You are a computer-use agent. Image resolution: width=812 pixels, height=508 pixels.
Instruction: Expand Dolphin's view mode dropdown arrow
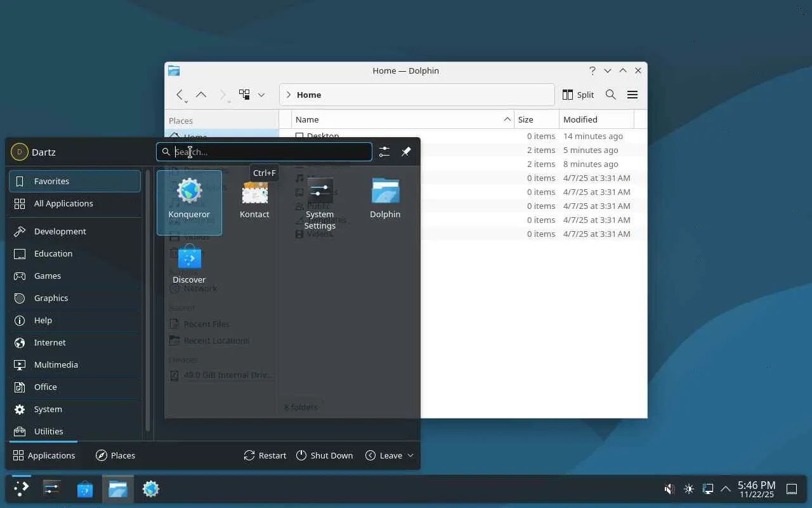click(261, 95)
